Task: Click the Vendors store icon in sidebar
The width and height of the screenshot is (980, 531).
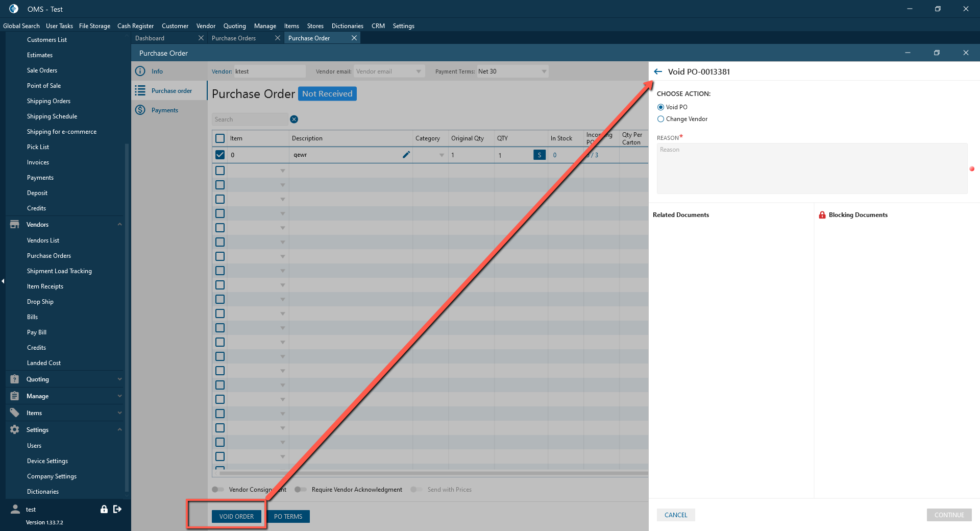Action: point(14,224)
